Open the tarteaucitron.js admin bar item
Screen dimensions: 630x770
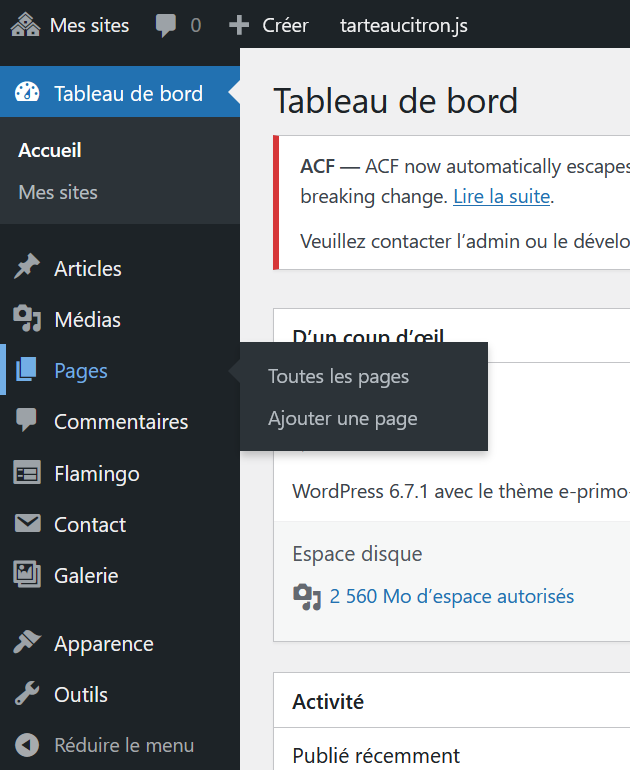coord(404,25)
